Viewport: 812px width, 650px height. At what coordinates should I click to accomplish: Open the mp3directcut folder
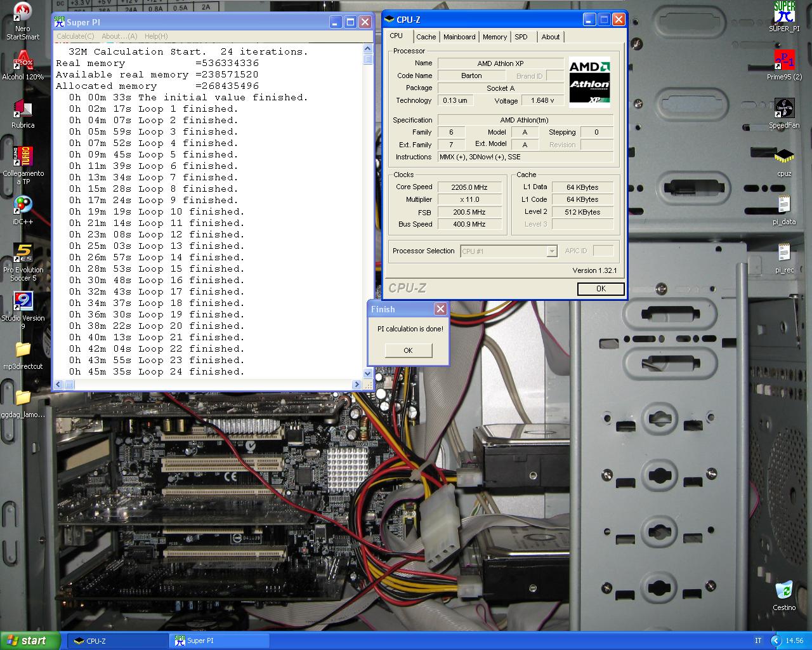tap(23, 355)
